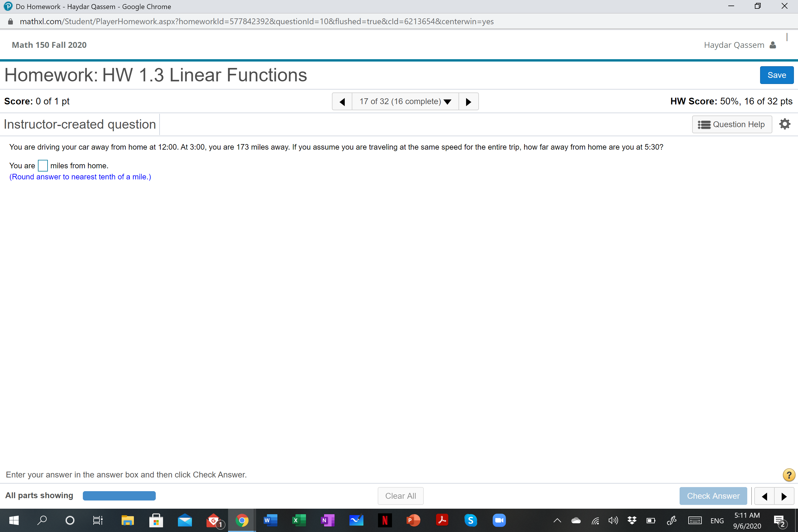Open the question selector dropdown
798x532 pixels.
(405, 101)
